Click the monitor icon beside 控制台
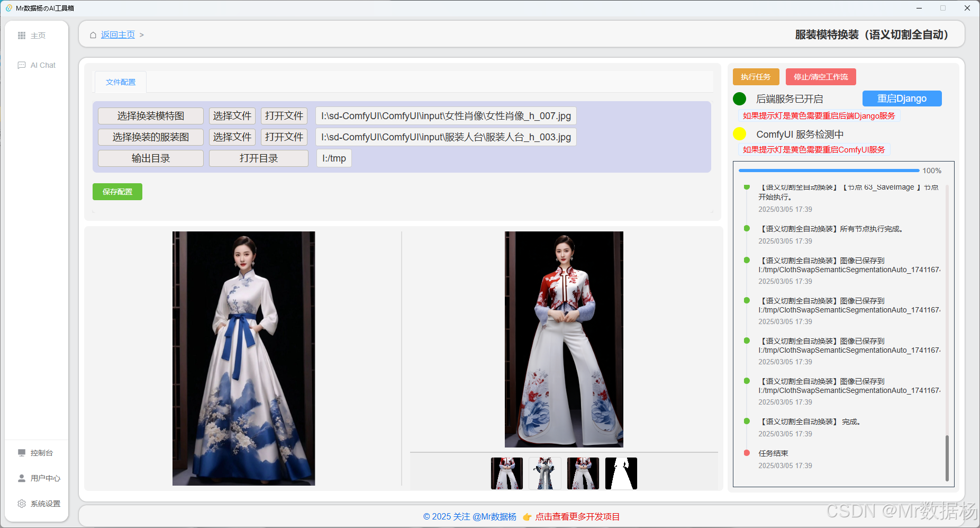Viewport: 980px width, 528px height. click(22, 453)
